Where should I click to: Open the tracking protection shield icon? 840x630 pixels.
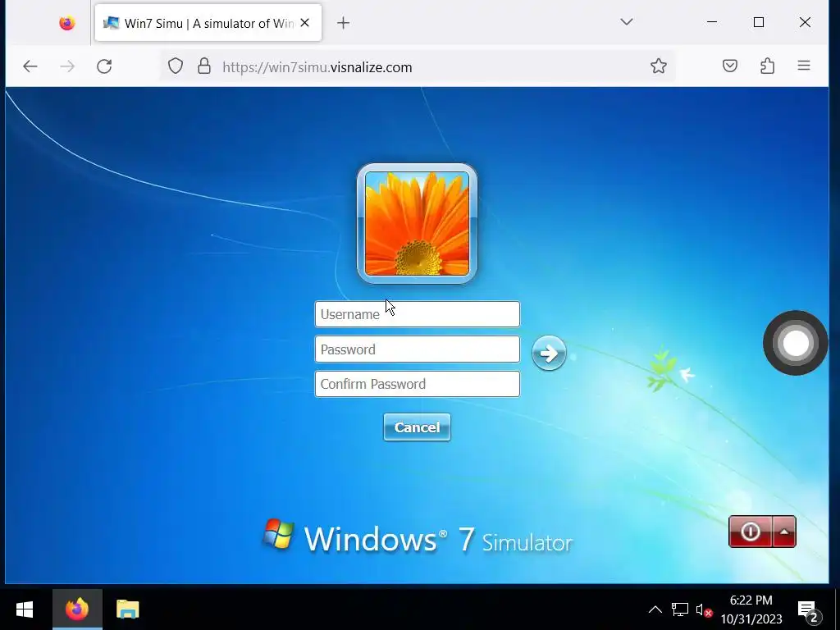pyautogui.click(x=176, y=66)
